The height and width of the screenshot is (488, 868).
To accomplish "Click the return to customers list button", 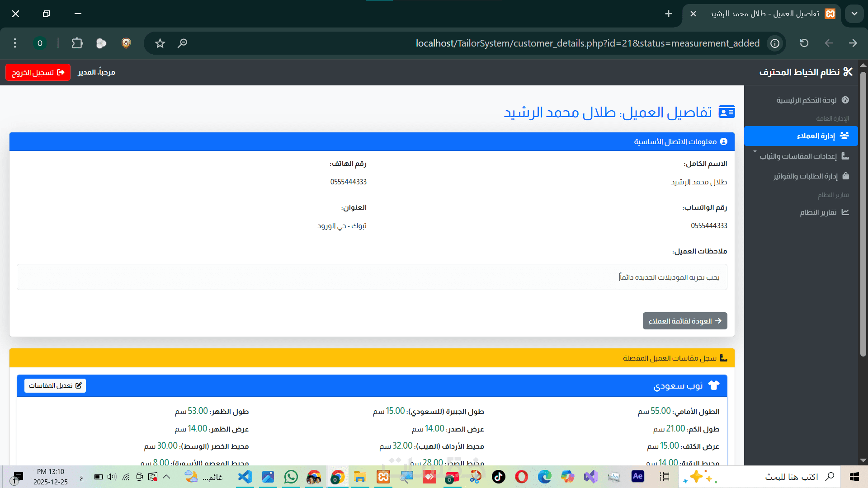I will tap(684, 321).
